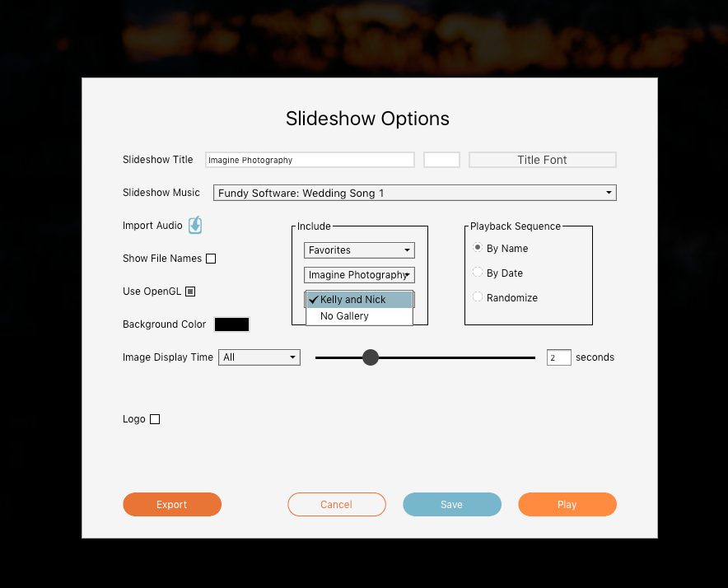
Task: Click the Save button
Action: (452, 504)
